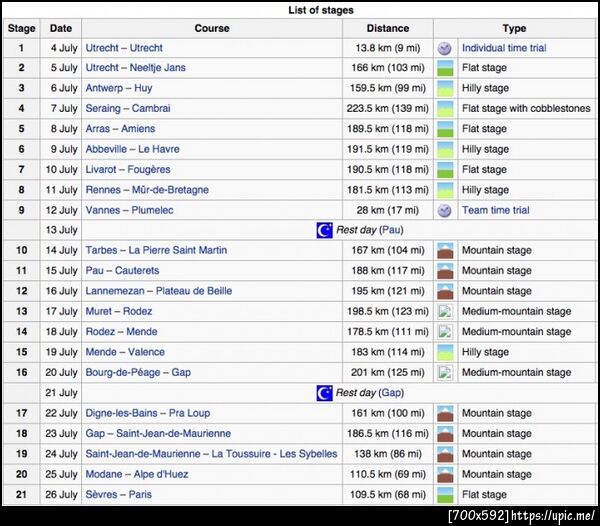Click the Distance column header

[x=388, y=28]
